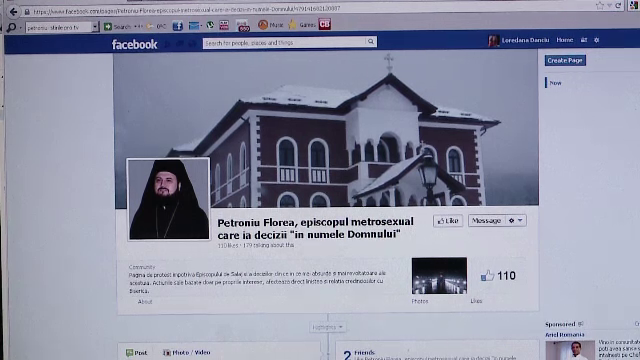Image resolution: width=640 pixels, height=360 pixels.
Task: Open the Highlights dropdown
Action: click(327, 327)
